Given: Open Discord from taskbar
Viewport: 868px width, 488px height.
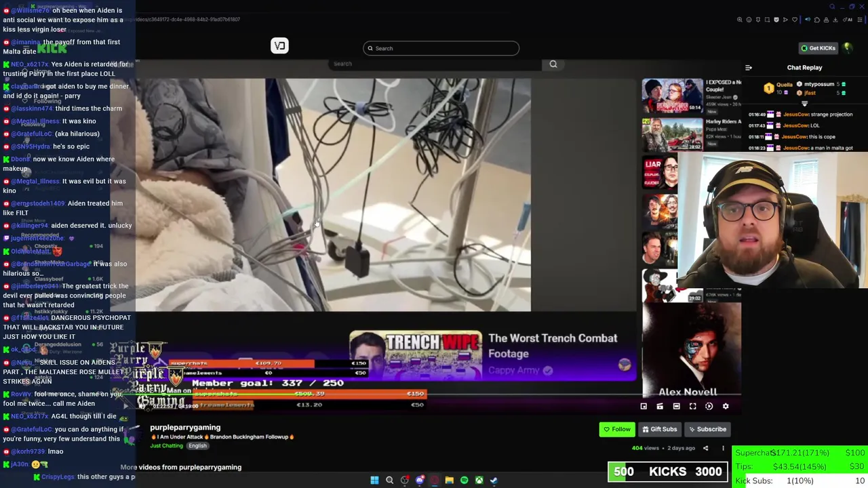Looking at the screenshot, I should tap(420, 480).
